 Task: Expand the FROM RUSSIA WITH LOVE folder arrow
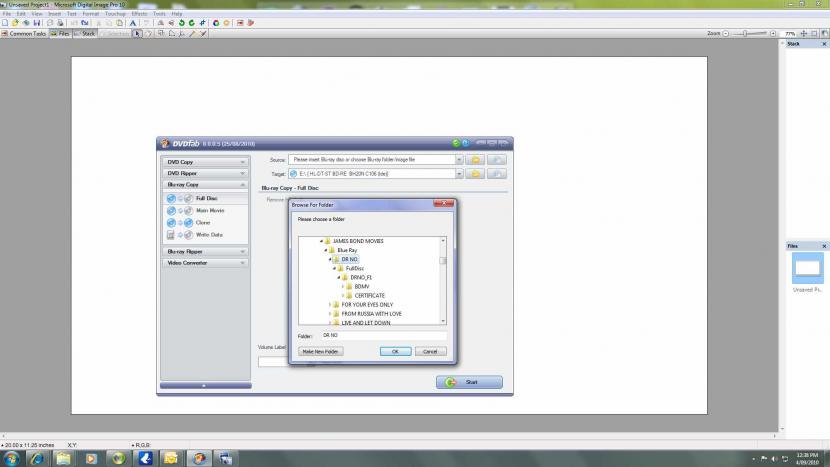(x=330, y=314)
